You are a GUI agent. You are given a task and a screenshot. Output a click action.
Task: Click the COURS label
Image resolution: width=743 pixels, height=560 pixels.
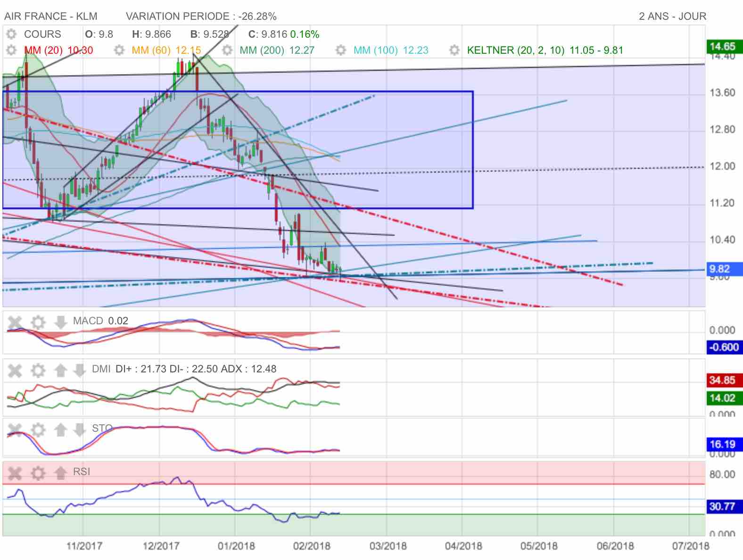point(42,34)
